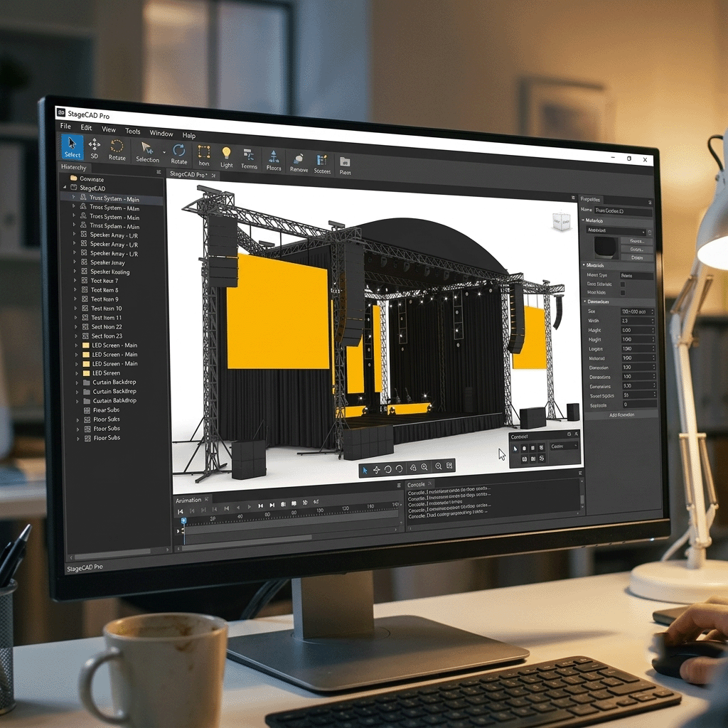
Task: Click the view orientation cube
Action: 561,222
